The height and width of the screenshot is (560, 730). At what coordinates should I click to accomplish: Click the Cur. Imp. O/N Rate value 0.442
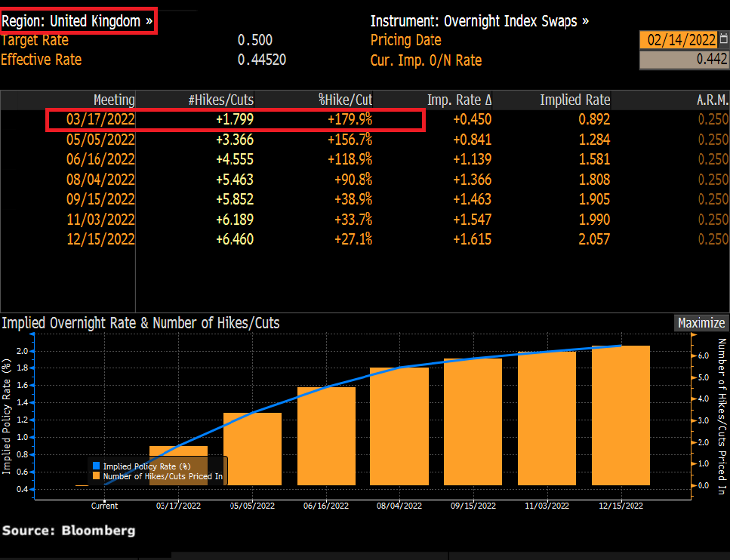pos(683,60)
